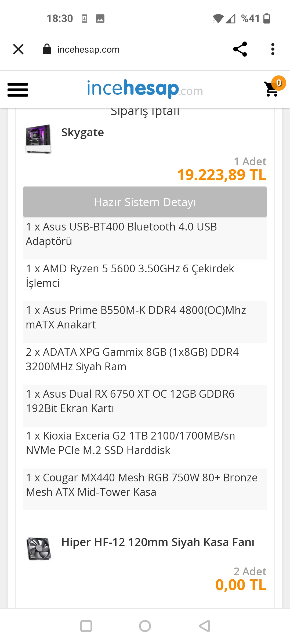Select the Kioxia Exceria G2 1TB row
This screenshot has height=644, width=290.
(145, 448)
